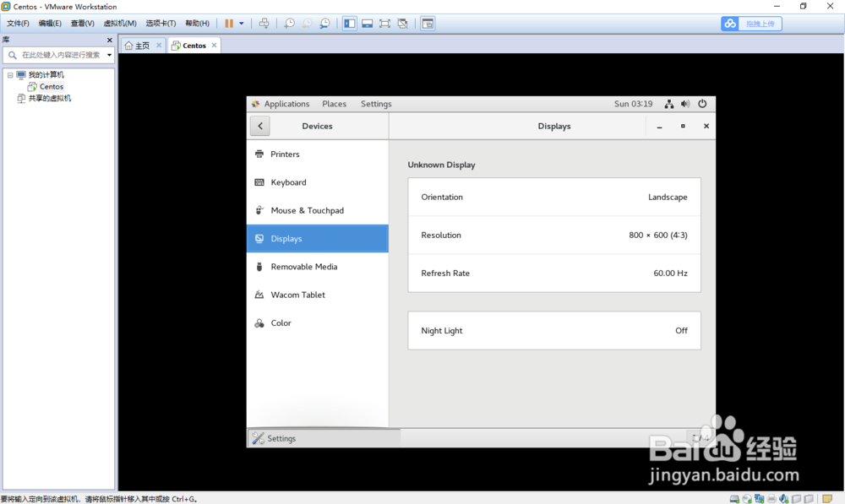This screenshot has height=504, width=845.
Task: Change the Refresh Rate setting row
Action: [554, 273]
